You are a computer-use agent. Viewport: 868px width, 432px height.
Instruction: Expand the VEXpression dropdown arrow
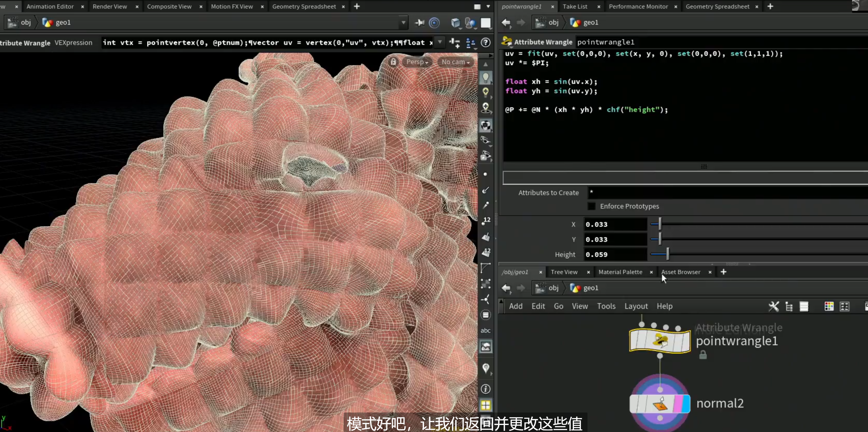[439, 42]
